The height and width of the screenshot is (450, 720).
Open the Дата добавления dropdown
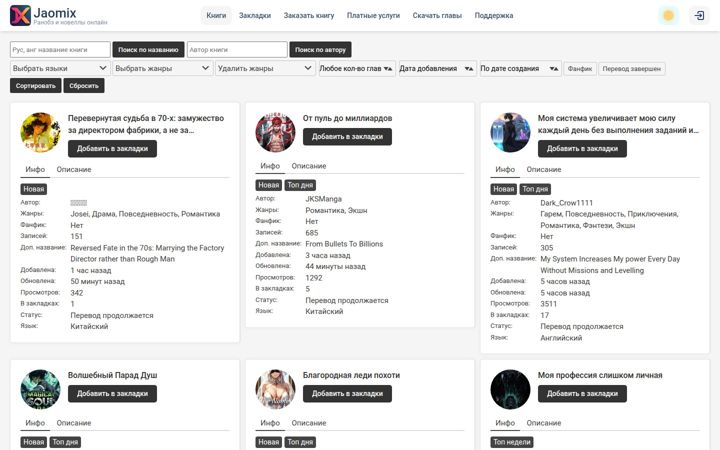point(437,68)
